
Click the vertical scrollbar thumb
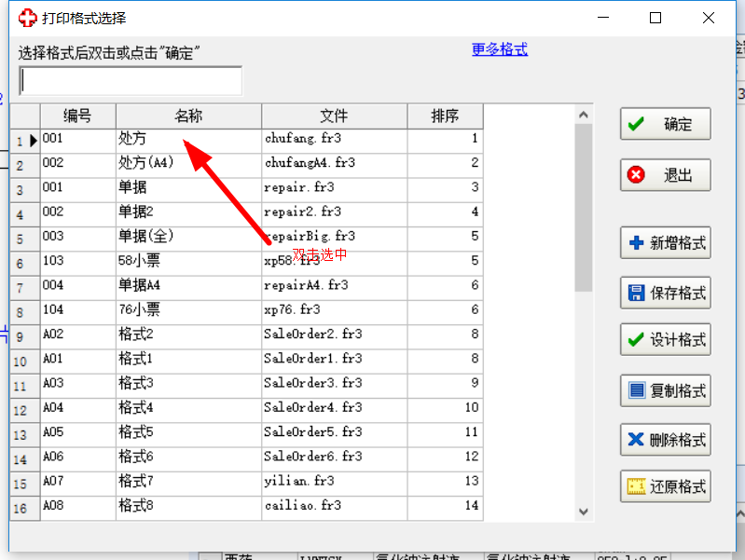[584, 208]
